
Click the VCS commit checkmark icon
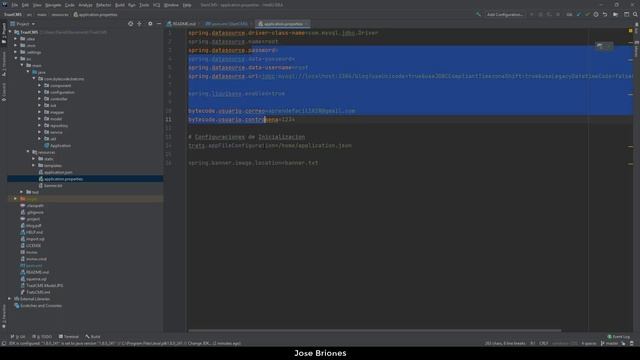[587, 15]
